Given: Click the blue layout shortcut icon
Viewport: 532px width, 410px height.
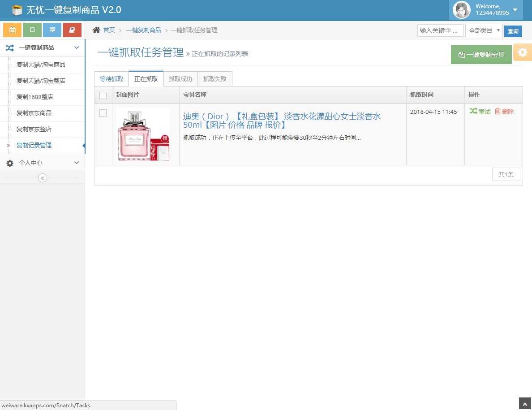Looking at the screenshot, I should pyautogui.click(x=52, y=30).
